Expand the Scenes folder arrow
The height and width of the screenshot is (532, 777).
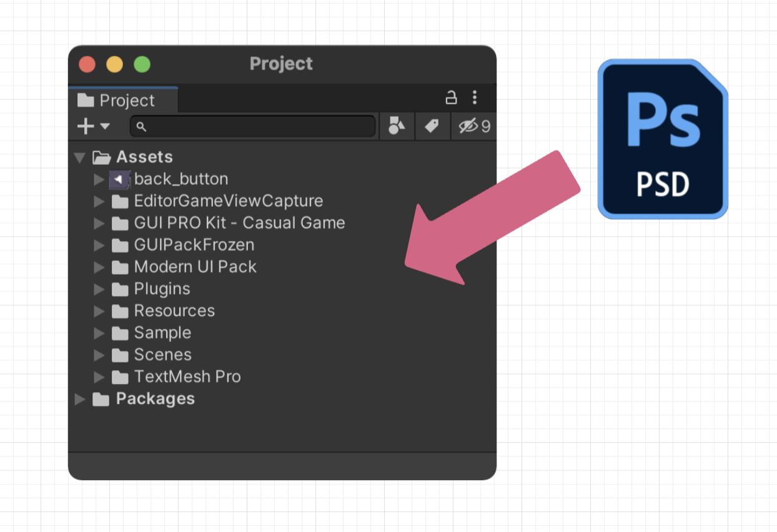pos(99,355)
